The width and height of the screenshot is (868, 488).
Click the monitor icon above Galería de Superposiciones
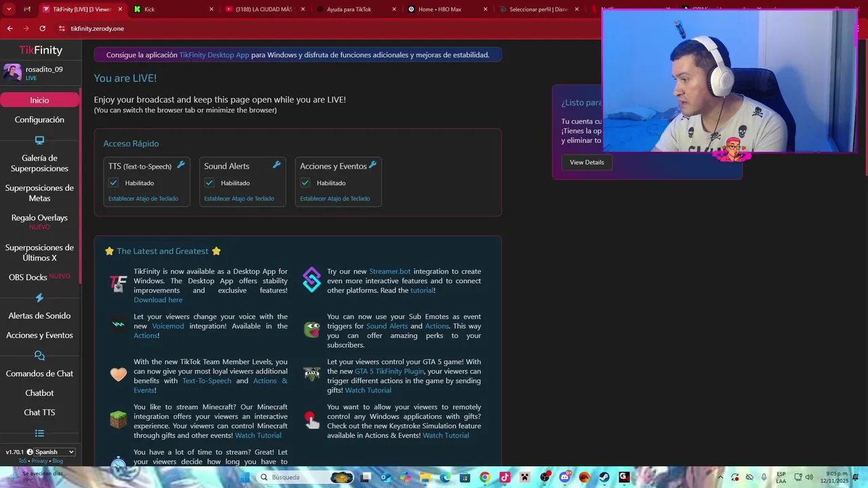pos(39,140)
